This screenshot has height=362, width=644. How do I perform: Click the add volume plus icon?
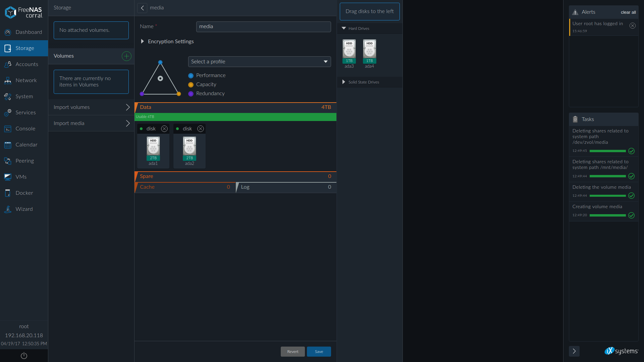tap(126, 56)
